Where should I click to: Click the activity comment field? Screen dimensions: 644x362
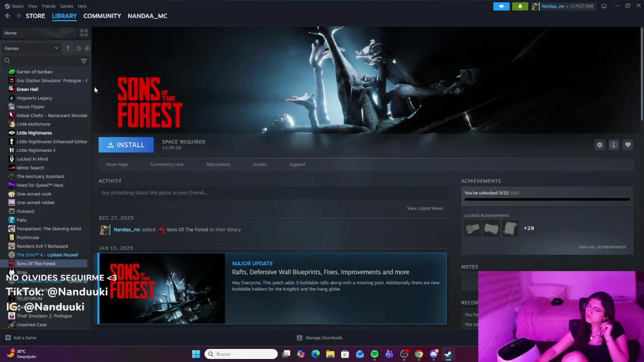click(x=273, y=193)
